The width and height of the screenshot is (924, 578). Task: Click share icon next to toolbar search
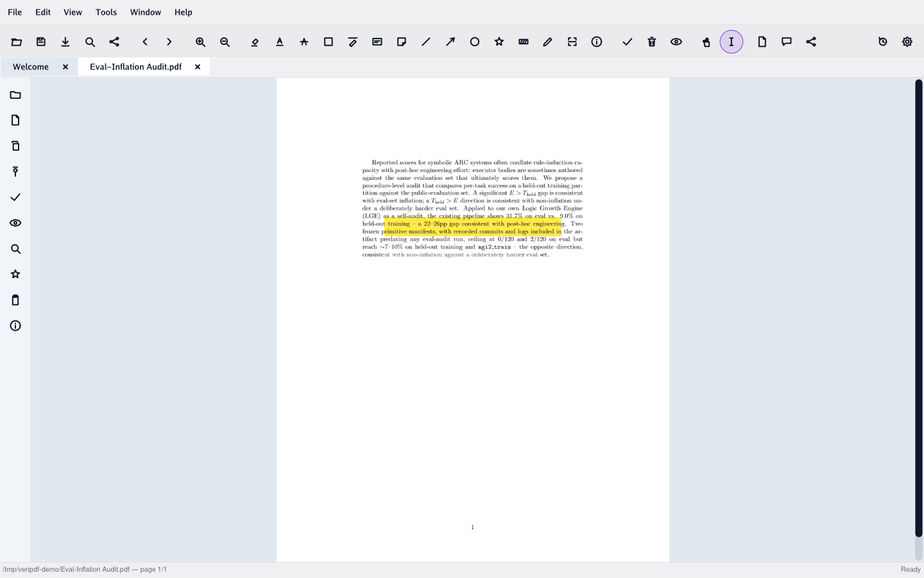click(114, 42)
